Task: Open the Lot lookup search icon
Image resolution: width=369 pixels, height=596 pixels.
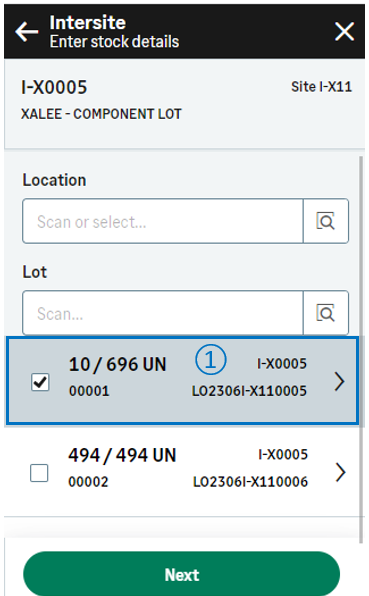Action: pos(326,313)
